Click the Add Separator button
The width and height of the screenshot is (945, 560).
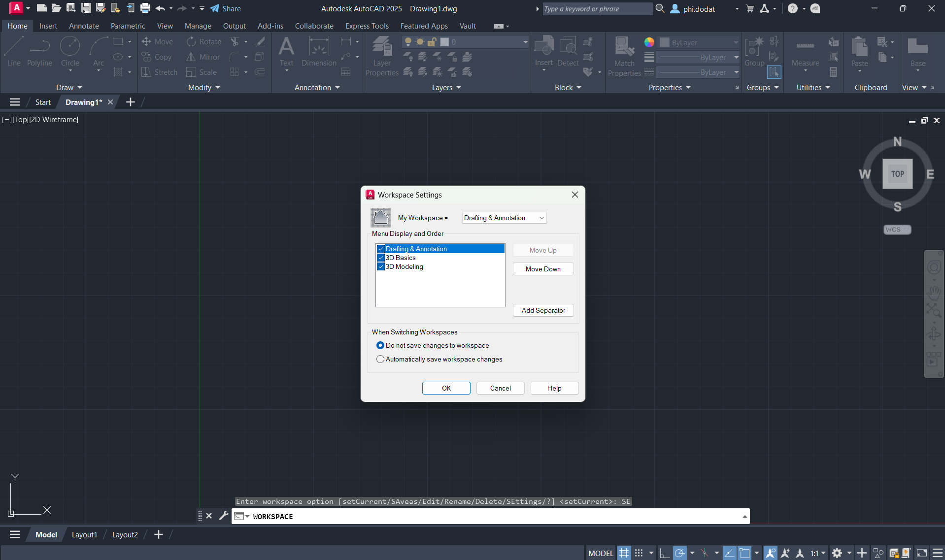click(543, 310)
